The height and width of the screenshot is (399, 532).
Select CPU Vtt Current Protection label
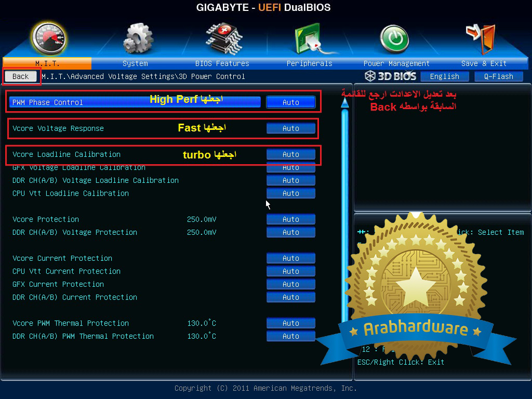tap(66, 271)
